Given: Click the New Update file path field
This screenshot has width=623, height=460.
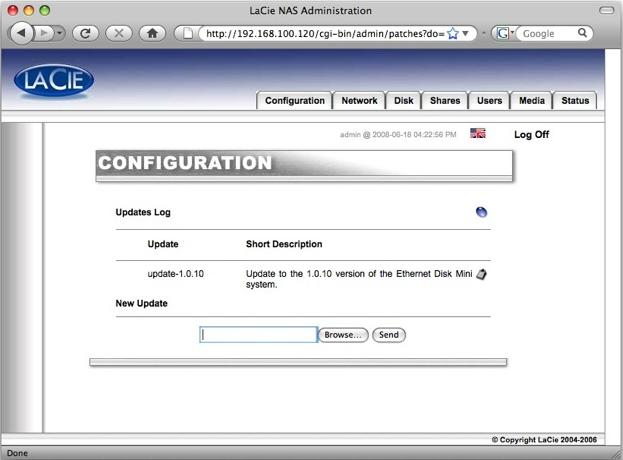Looking at the screenshot, I should tap(258, 335).
